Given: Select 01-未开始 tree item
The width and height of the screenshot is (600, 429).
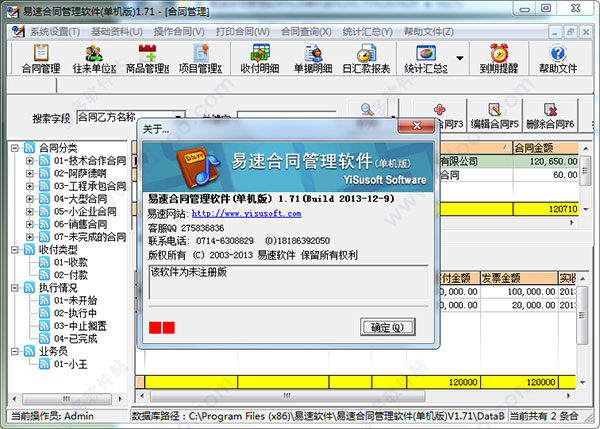Looking at the screenshot, I should [x=75, y=300].
